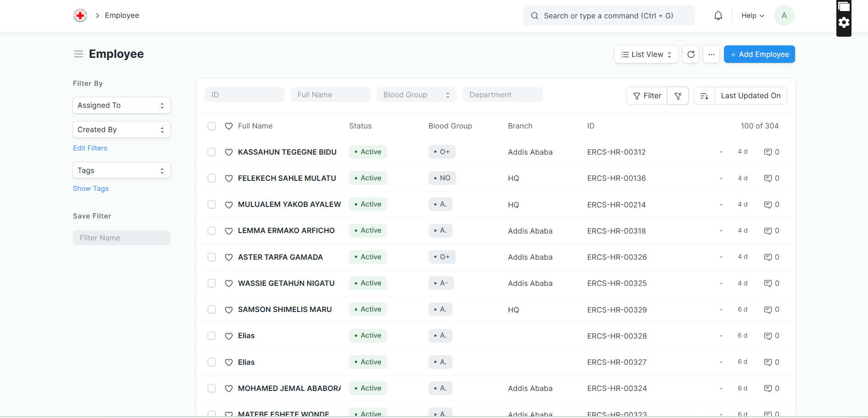This screenshot has width=868, height=418.
Task: Focus the Filter Name input field
Action: tap(121, 238)
